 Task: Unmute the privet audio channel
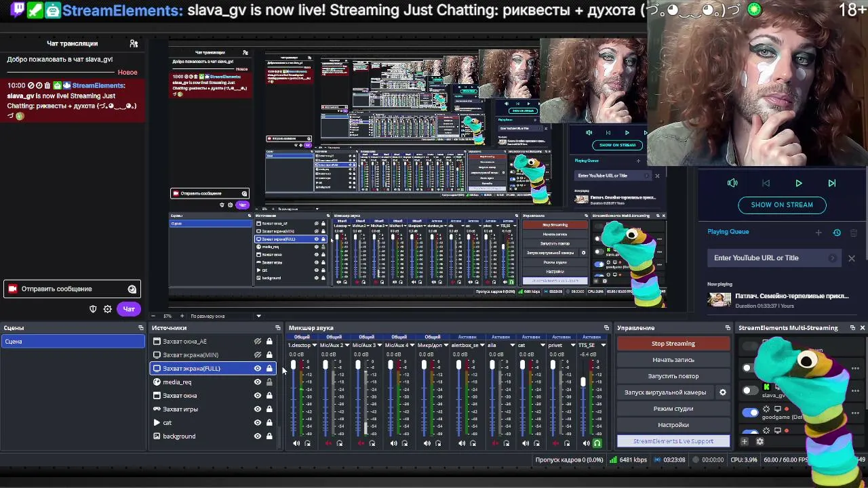coord(556,443)
